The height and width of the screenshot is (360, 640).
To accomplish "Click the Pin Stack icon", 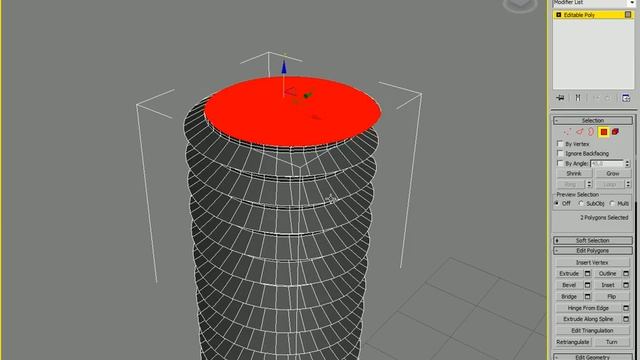I will tap(560, 98).
